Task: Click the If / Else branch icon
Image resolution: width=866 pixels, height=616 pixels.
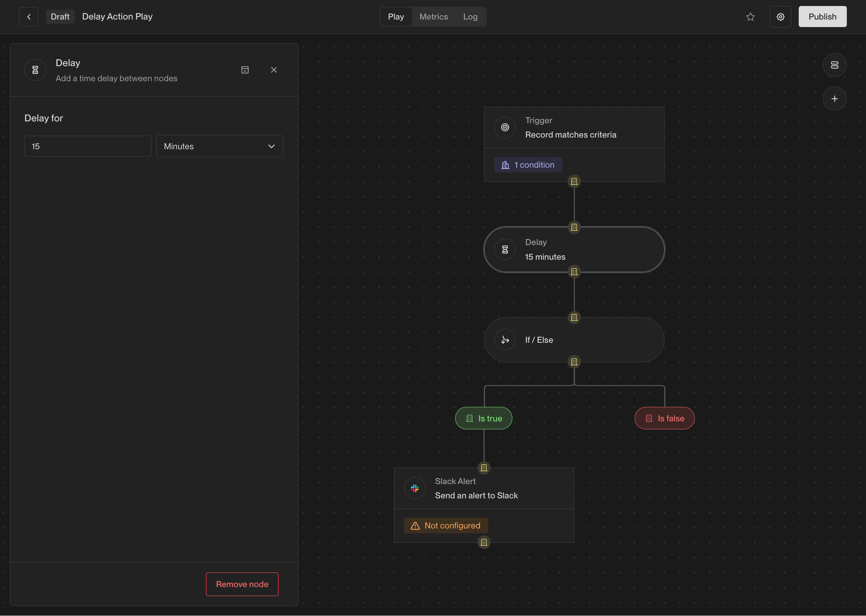Action: coord(504,340)
